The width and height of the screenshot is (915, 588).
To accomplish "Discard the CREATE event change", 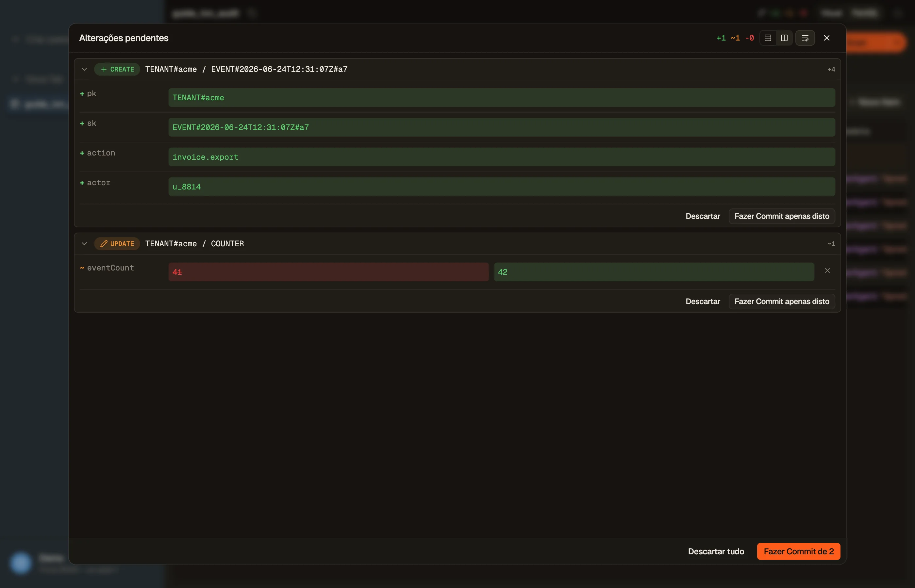I will pos(703,216).
